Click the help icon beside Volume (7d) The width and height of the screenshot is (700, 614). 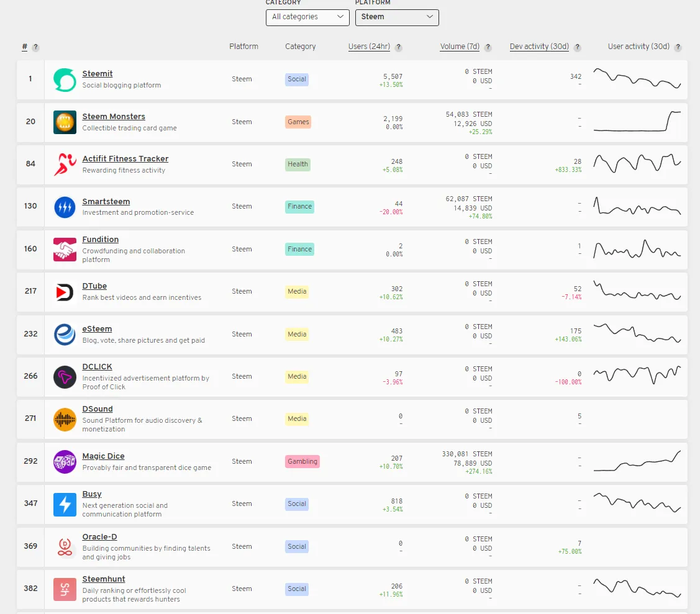point(488,47)
